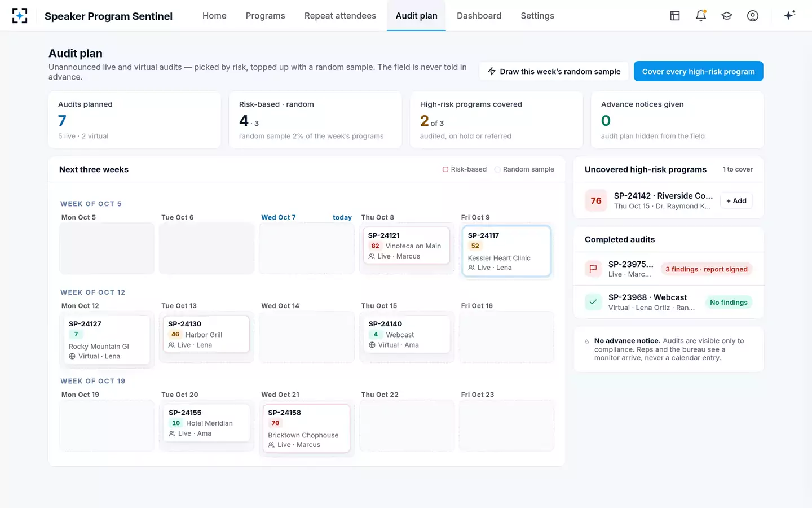Viewport: 812px width, 508px height.
Task: Open the SP-24140 Webcast audit card
Action: pyautogui.click(x=407, y=334)
